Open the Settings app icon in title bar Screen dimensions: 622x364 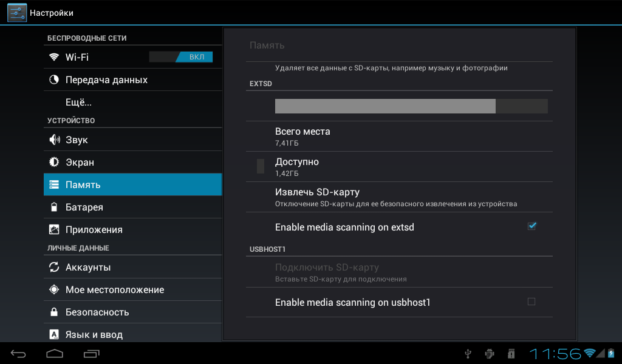(x=17, y=13)
